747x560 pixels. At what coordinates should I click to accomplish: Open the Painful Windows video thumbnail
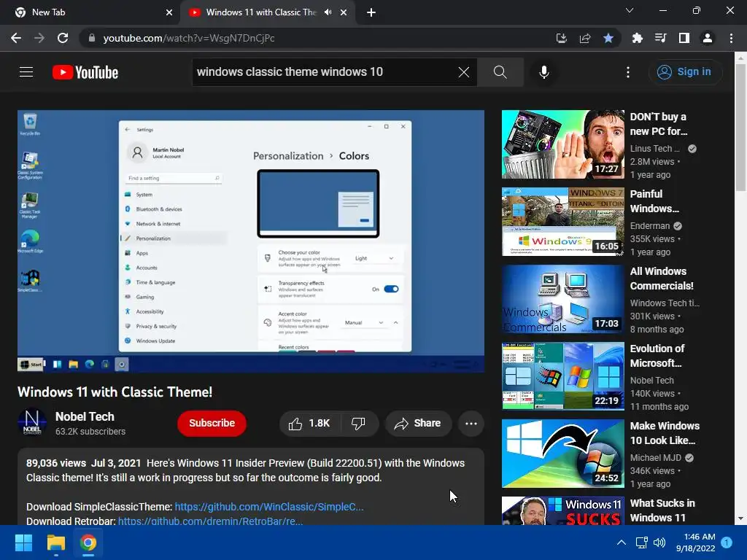(x=563, y=222)
